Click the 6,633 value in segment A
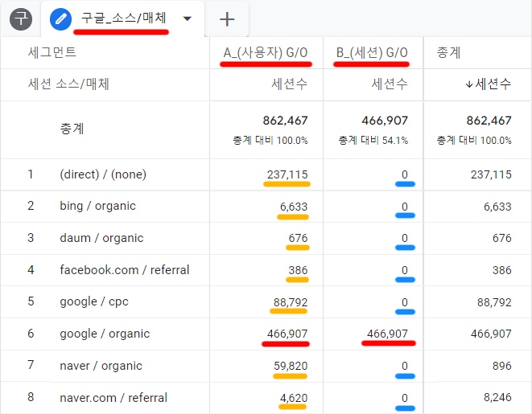532x414 pixels. pos(294,207)
